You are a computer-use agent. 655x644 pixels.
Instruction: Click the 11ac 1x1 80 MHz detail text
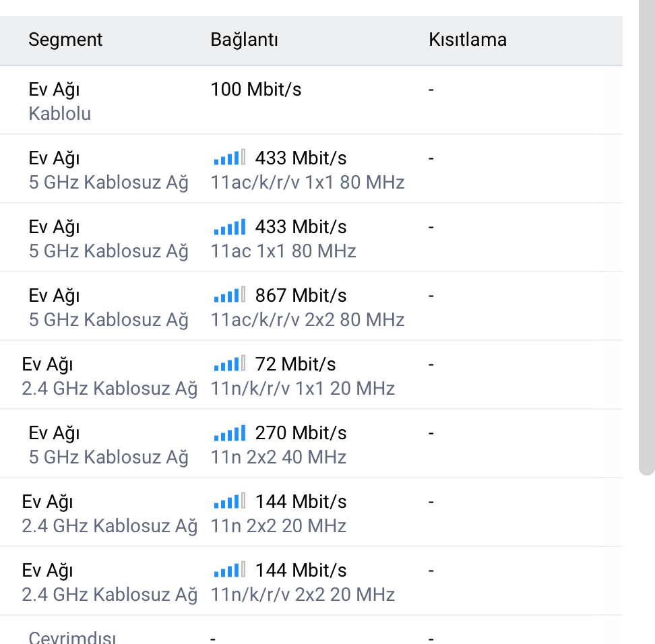[x=283, y=251]
